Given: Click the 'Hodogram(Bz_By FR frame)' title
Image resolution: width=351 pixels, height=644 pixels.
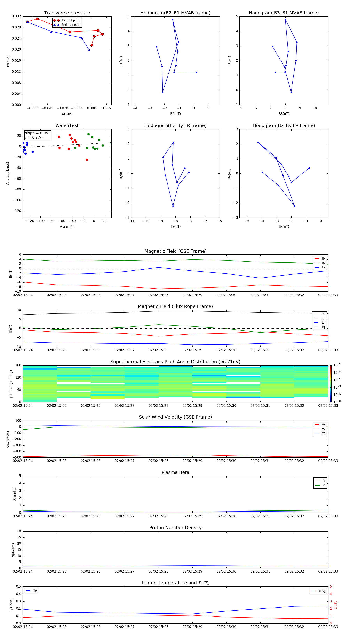Looking at the screenshot, I should click(175, 125).
